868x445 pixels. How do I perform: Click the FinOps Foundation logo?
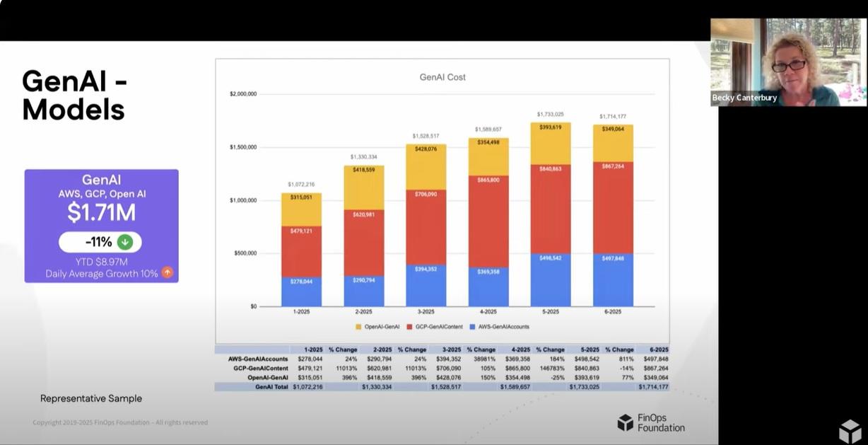[651, 422]
